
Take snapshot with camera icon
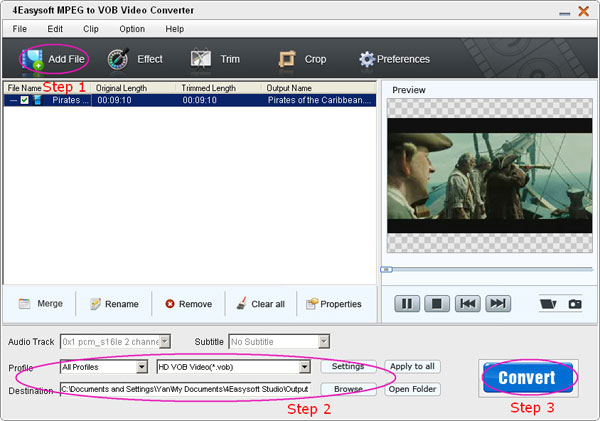[575, 304]
